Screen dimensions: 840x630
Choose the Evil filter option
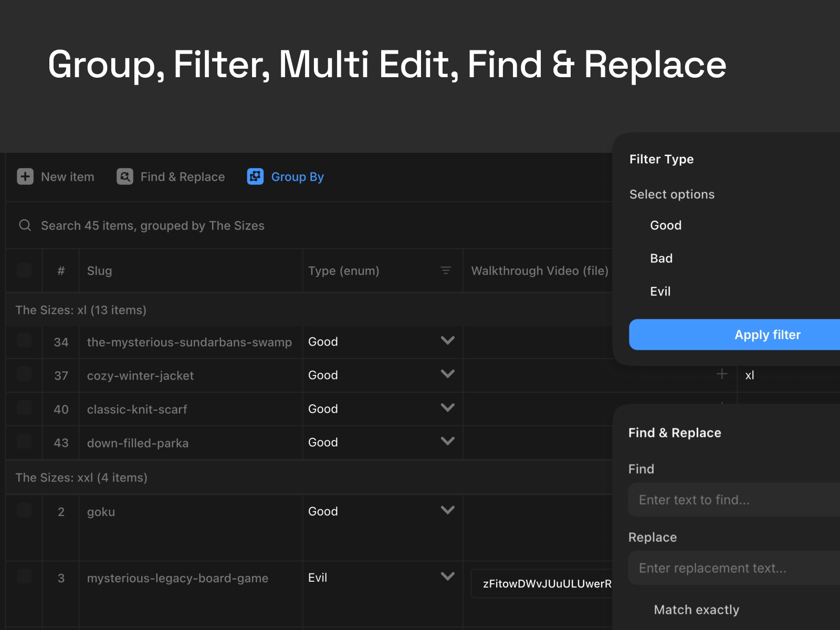(x=660, y=291)
